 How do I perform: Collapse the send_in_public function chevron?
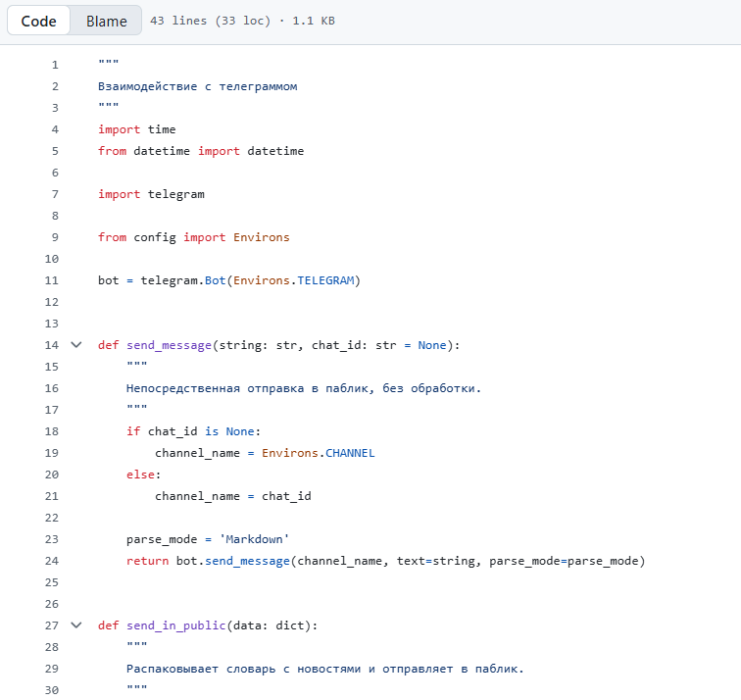pos(76,625)
